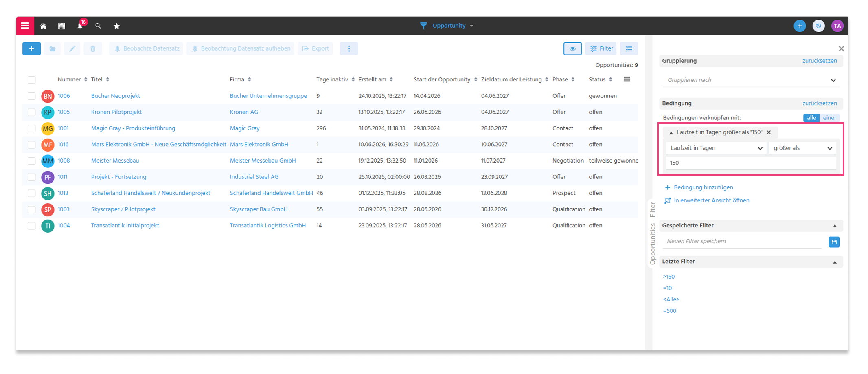Save new filter with disk icon
This screenshot has height=374, width=868.
(834, 242)
